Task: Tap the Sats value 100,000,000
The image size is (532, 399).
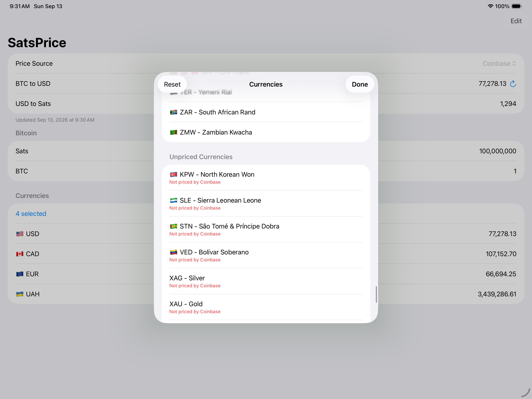Action: click(497, 151)
